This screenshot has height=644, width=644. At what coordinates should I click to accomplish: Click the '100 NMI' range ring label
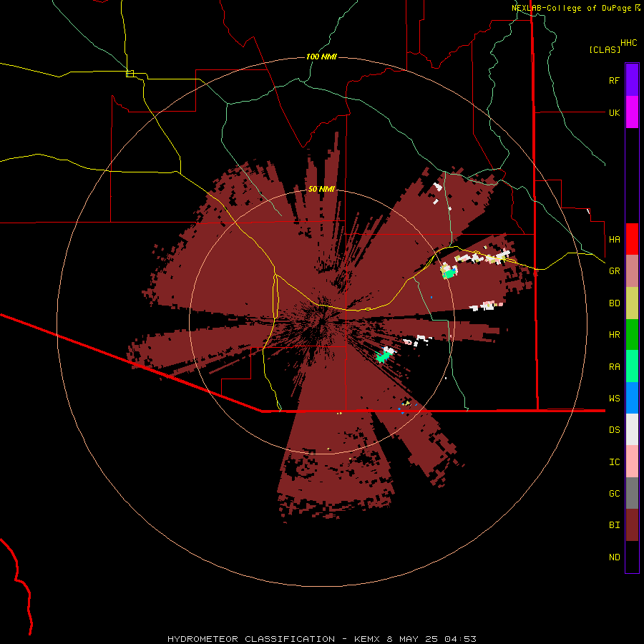pos(321,57)
